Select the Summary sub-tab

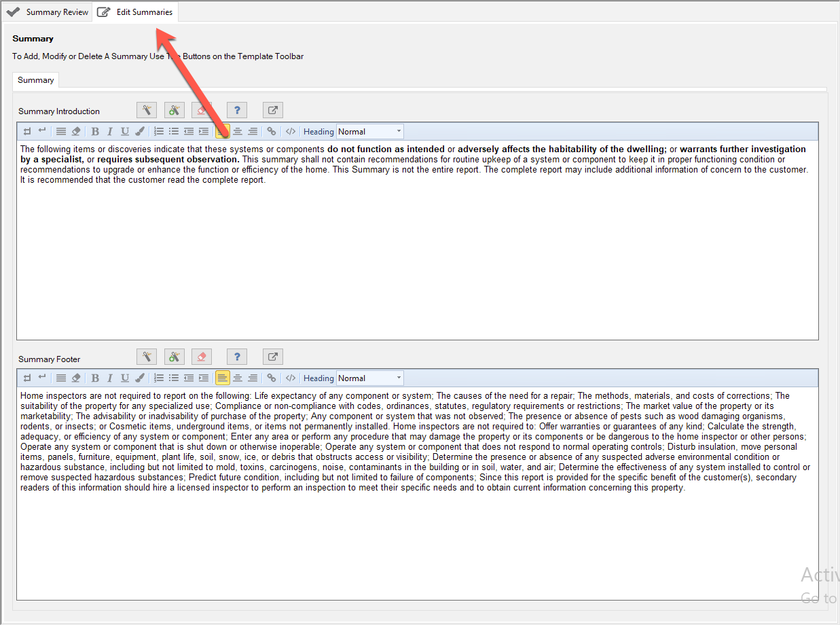click(36, 80)
